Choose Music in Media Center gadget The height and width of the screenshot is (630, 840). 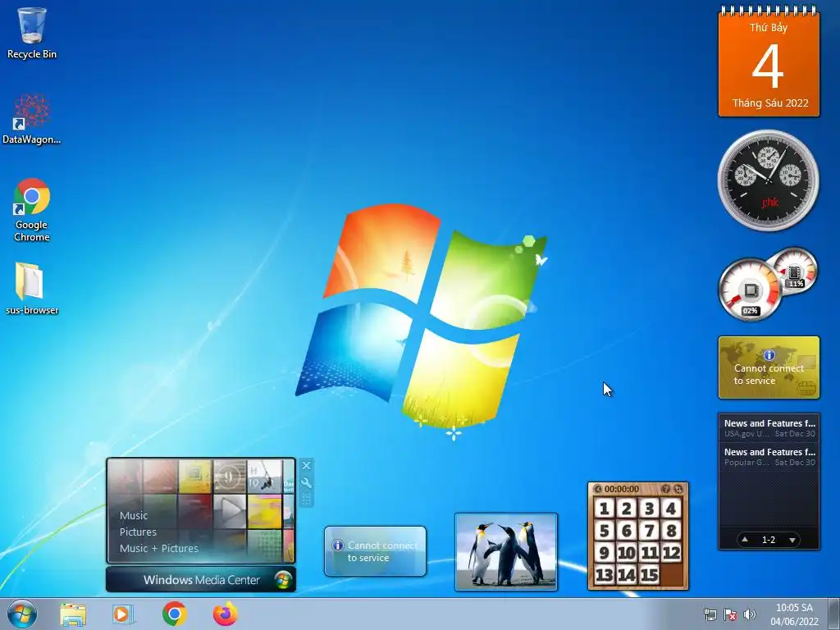coord(134,515)
